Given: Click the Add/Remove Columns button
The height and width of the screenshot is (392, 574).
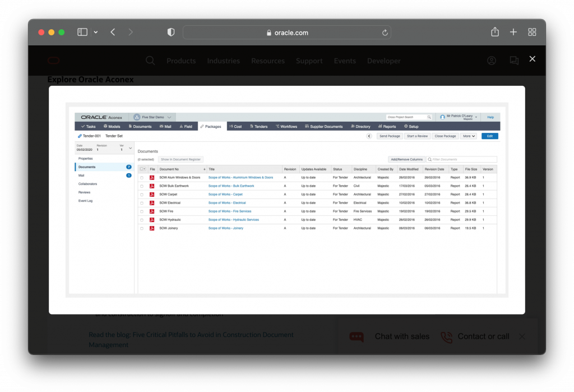Looking at the screenshot, I should [406, 159].
